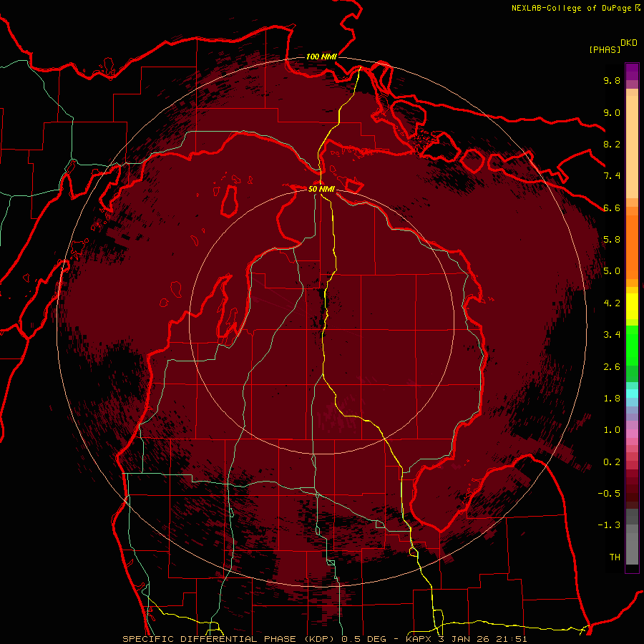Pick the gray color bar segment near TH
This screenshot has height=644, width=644.
coord(632,548)
